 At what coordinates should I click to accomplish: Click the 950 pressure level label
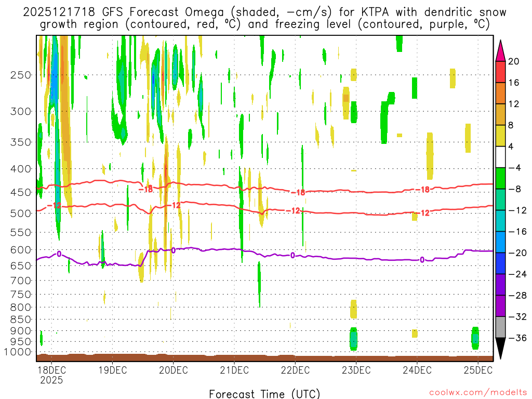[x=21, y=342]
